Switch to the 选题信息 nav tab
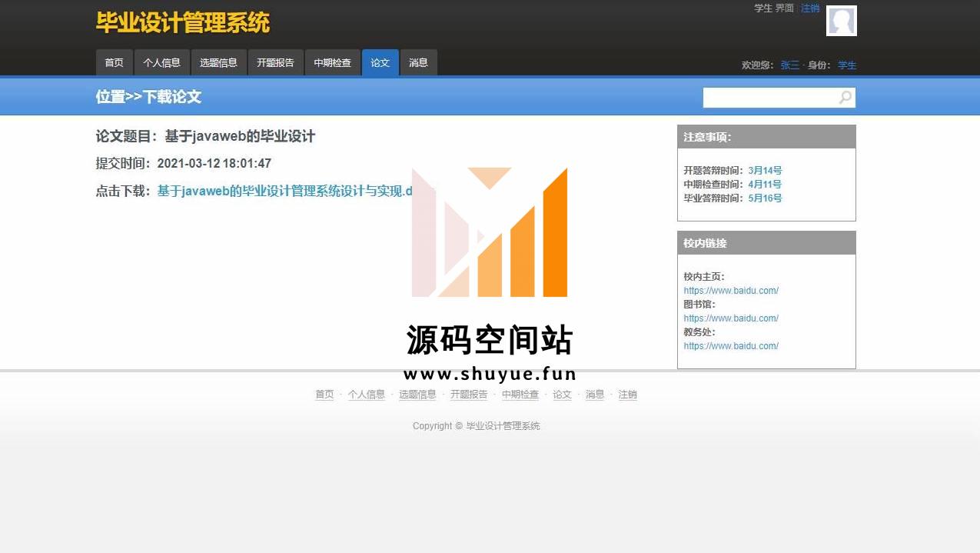 pos(219,63)
